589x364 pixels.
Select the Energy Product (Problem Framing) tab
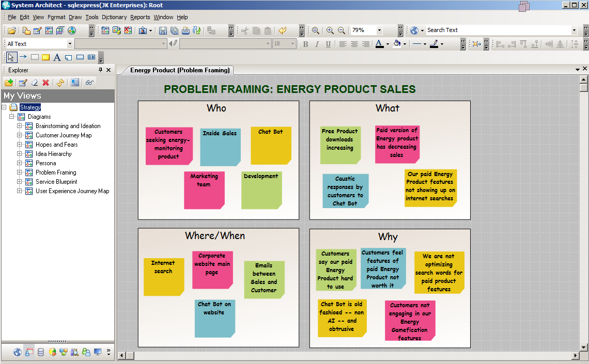(180, 70)
